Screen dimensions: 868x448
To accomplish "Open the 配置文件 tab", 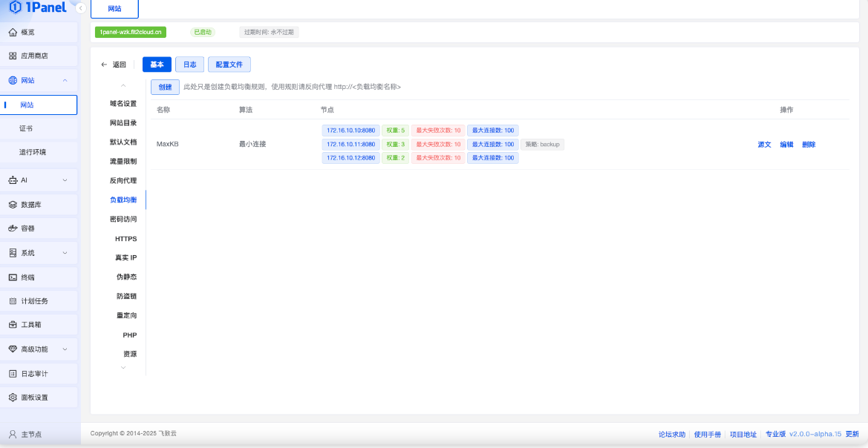I will click(x=229, y=65).
